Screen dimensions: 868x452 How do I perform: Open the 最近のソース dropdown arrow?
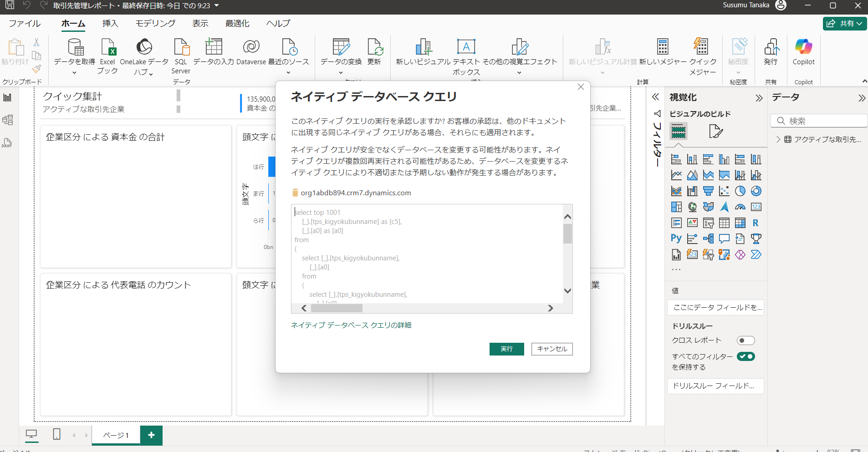point(288,73)
